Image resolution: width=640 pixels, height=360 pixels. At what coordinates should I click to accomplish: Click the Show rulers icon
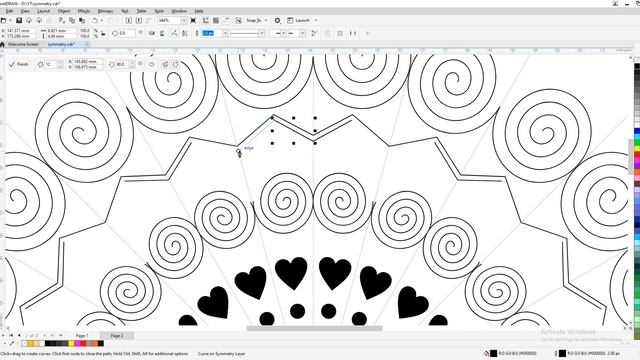tap(206, 20)
